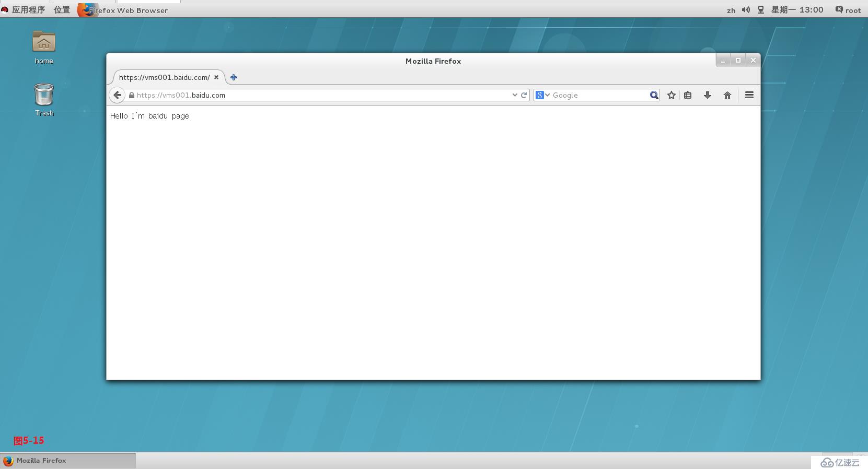Open a new tab with plus icon
Viewport: 868px width, 469px height.
(x=234, y=77)
